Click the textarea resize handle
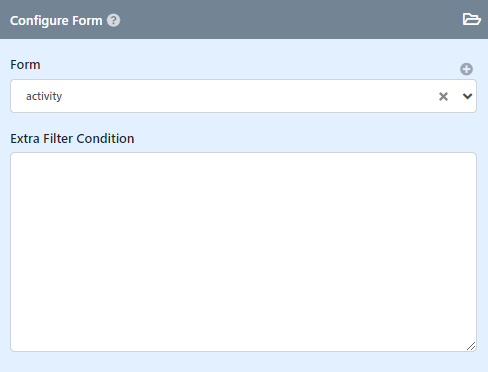This screenshot has height=372, width=488. pos(471,346)
